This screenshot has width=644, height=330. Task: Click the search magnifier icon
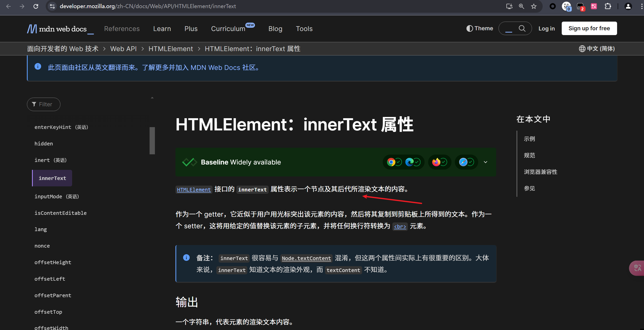point(522,28)
